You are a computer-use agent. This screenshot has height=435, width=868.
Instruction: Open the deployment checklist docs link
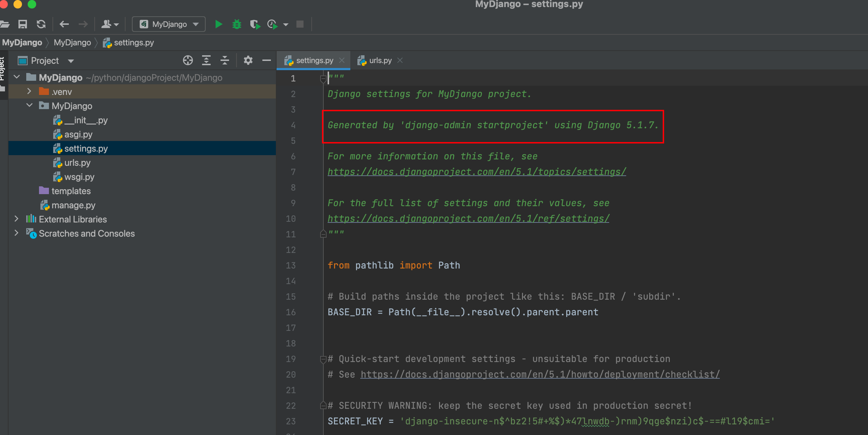click(x=540, y=374)
